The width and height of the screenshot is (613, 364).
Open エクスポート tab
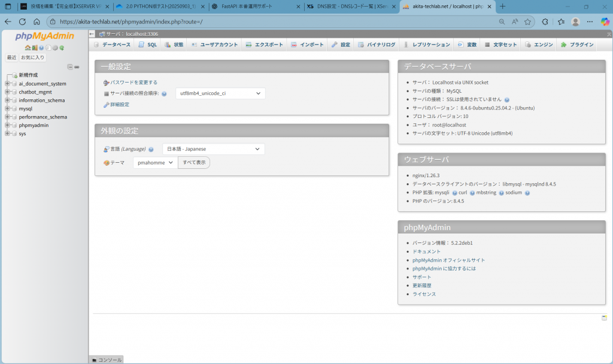[x=264, y=44]
